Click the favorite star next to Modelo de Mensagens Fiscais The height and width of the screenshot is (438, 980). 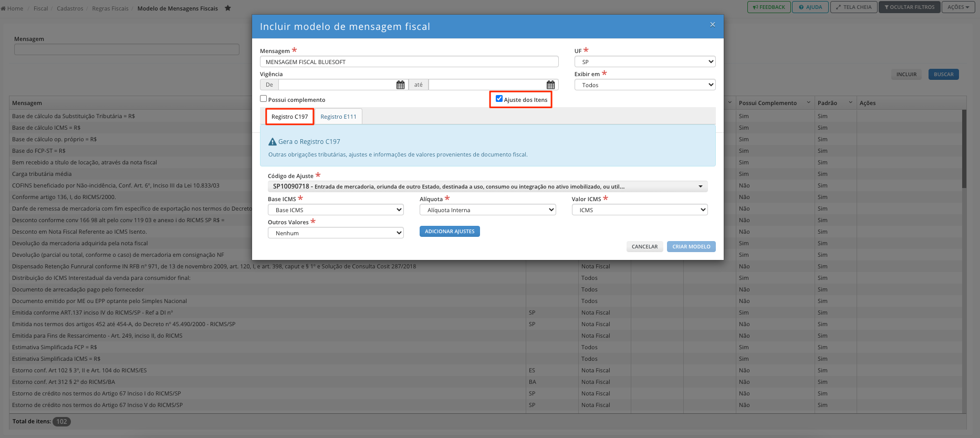228,8
